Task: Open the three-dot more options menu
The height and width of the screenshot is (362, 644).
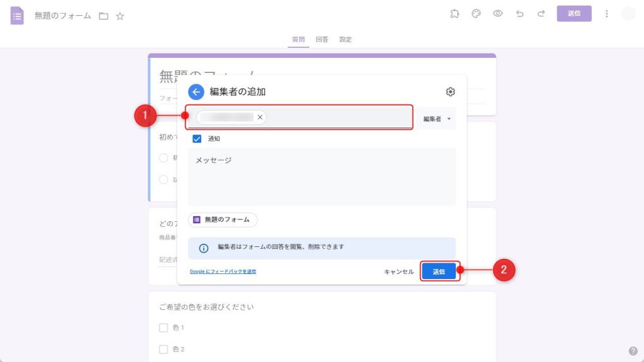Action: 607,14
